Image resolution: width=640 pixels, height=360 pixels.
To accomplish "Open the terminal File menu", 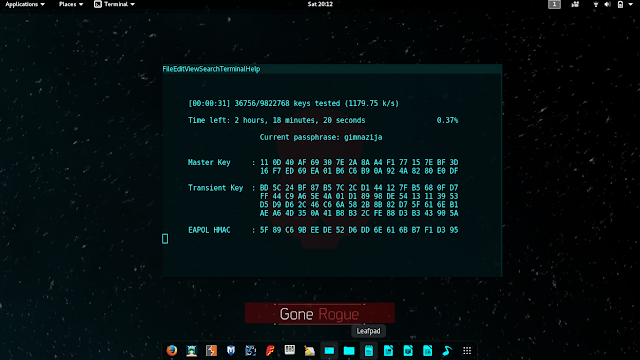I will [168, 69].
